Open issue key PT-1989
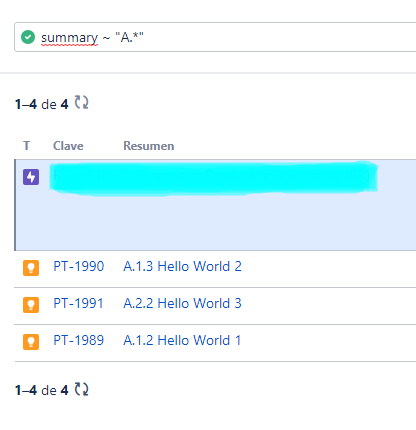This screenshot has width=416, height=430. pos(79,340)
